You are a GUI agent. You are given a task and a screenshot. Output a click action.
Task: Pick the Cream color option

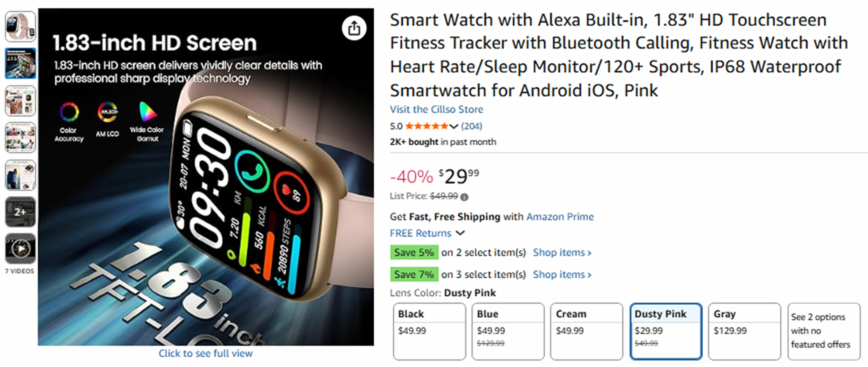pos(587,331)
